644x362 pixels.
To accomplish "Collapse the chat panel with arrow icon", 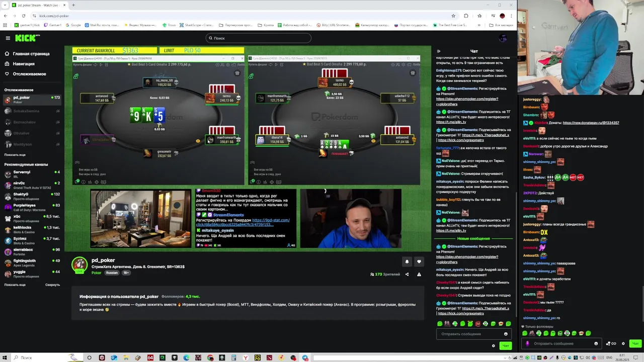I will [x=439, y=51].
